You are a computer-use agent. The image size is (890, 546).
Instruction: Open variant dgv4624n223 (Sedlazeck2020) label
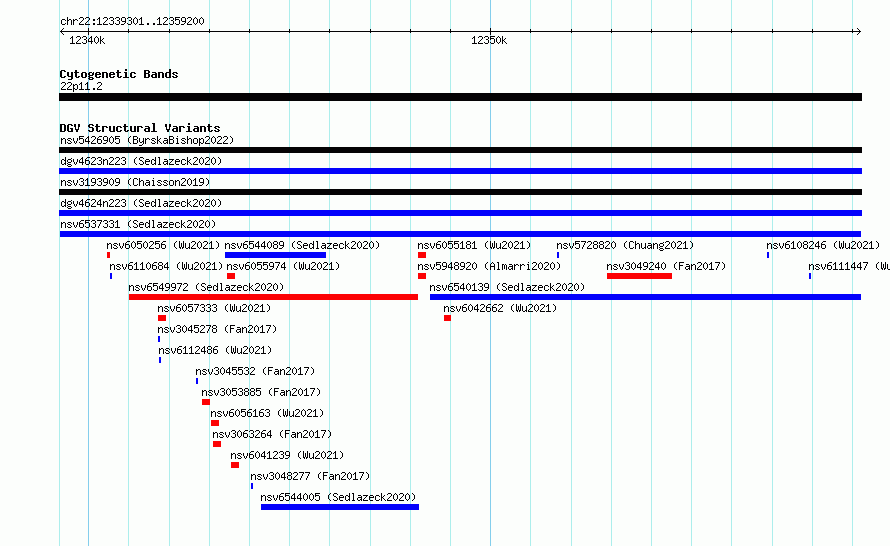pos(141,203)
